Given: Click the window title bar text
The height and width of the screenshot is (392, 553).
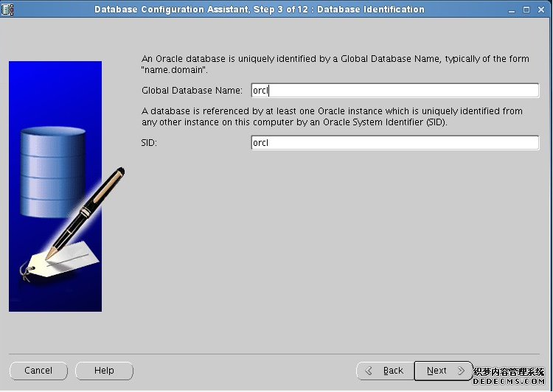Looking at the screenshot, I should click(x=260, y=10).
